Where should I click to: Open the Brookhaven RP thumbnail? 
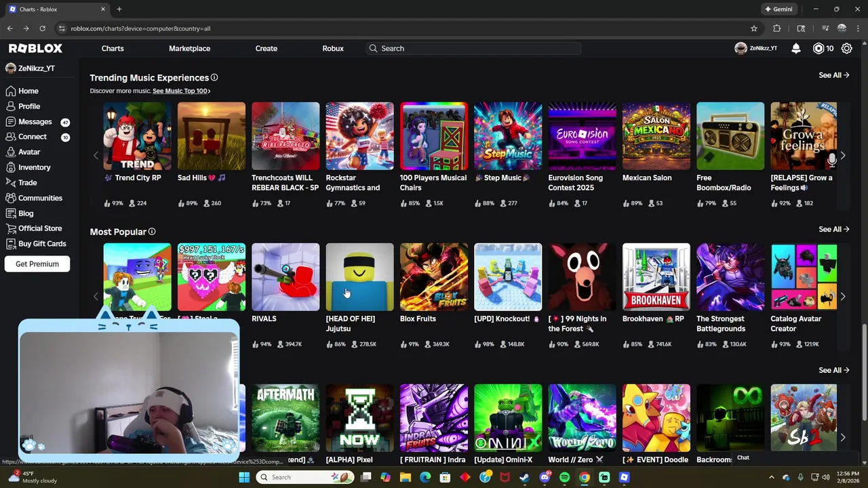click(x=656, y=277)
